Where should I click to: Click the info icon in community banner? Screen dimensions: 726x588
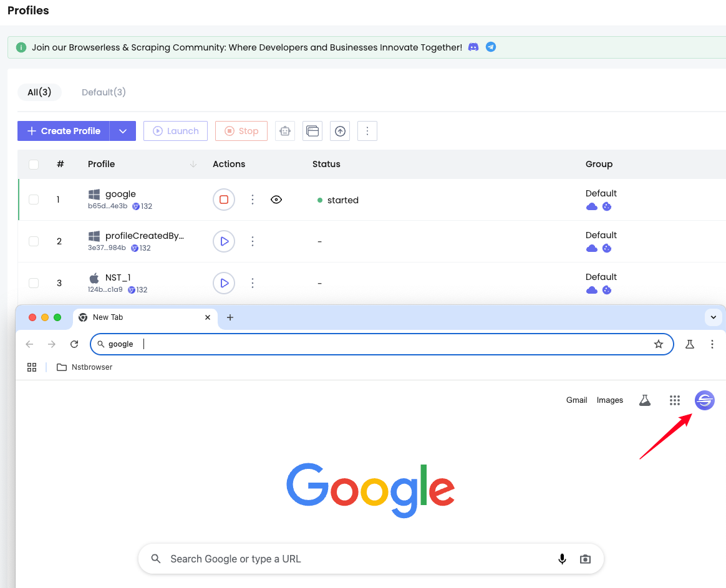[x=21, y=47]
